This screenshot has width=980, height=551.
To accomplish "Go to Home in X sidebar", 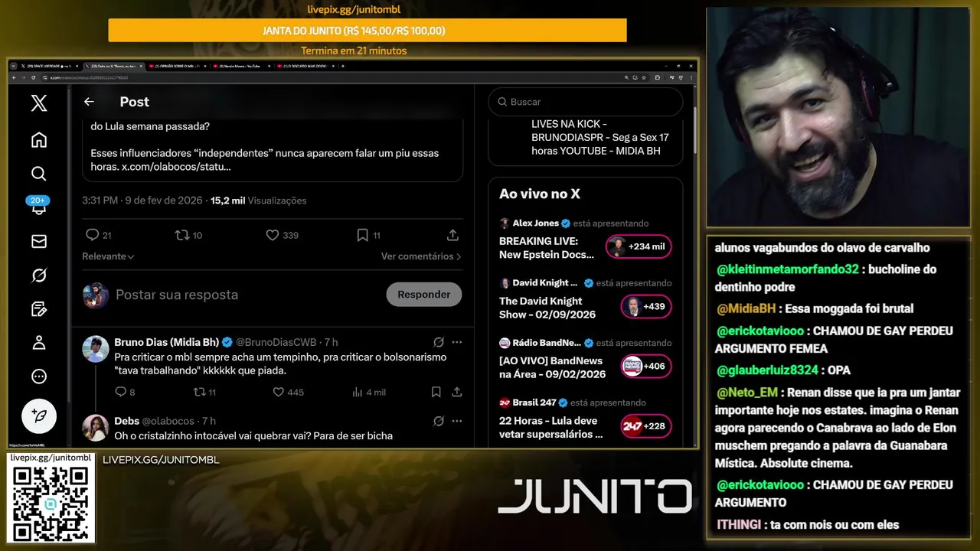I will pos(39,140).
